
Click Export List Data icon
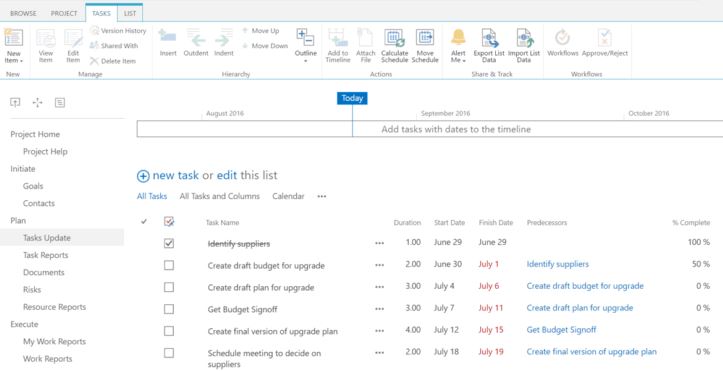coord(489,38)
